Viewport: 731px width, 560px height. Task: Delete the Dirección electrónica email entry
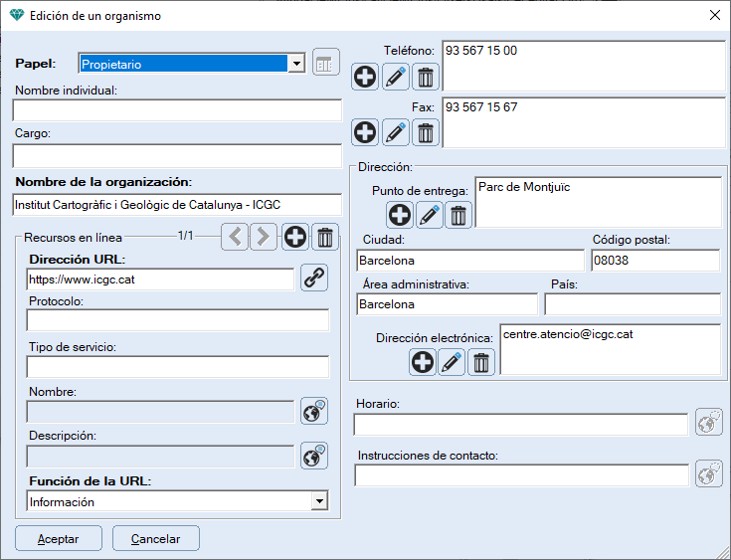pos(481,363)
